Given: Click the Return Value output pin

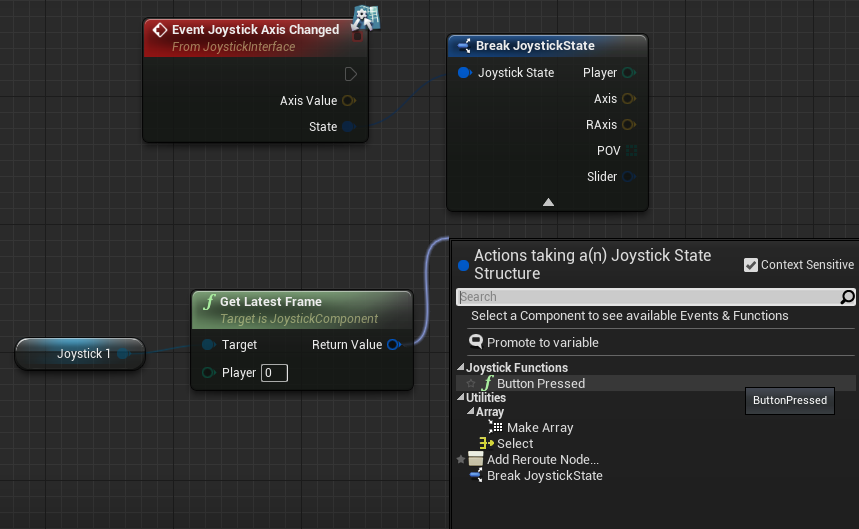Looking at the screenshot, I should [x=393, y=344].
